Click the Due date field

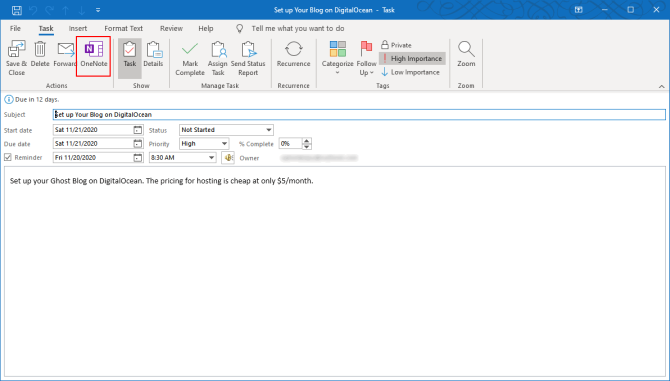(x=93, y=144)
